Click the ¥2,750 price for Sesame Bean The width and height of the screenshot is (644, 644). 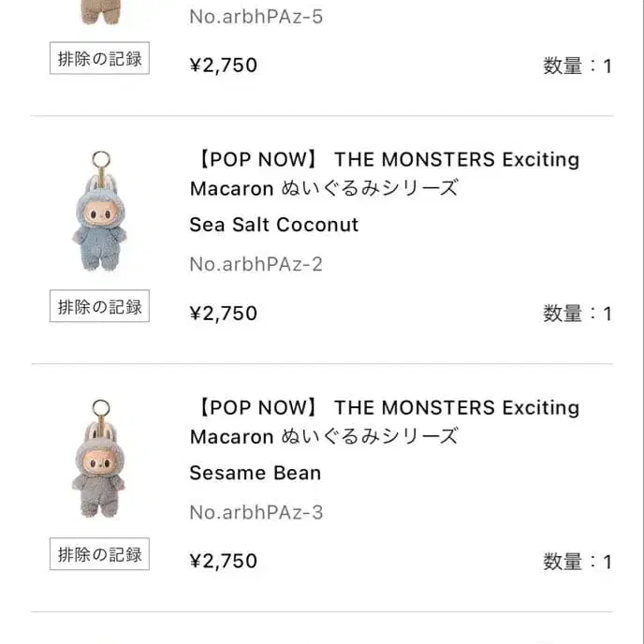pos(223,562)
